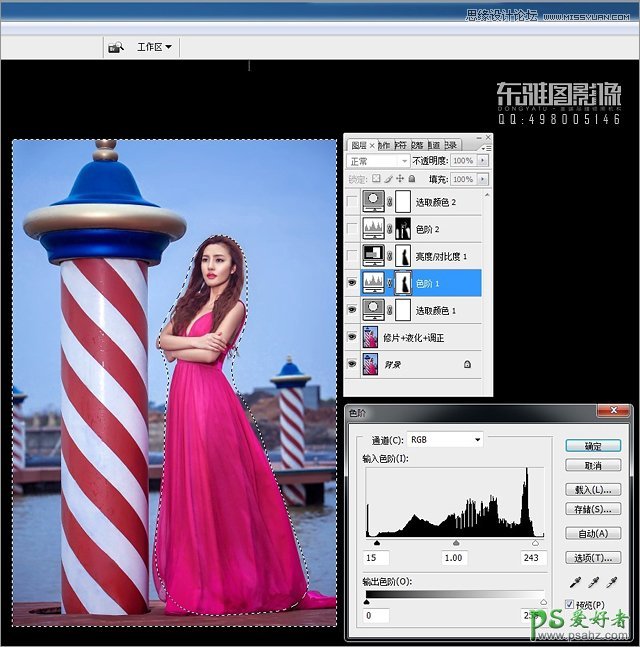Hide the 修片+液化+调正 layer

(x=352, y=338)
